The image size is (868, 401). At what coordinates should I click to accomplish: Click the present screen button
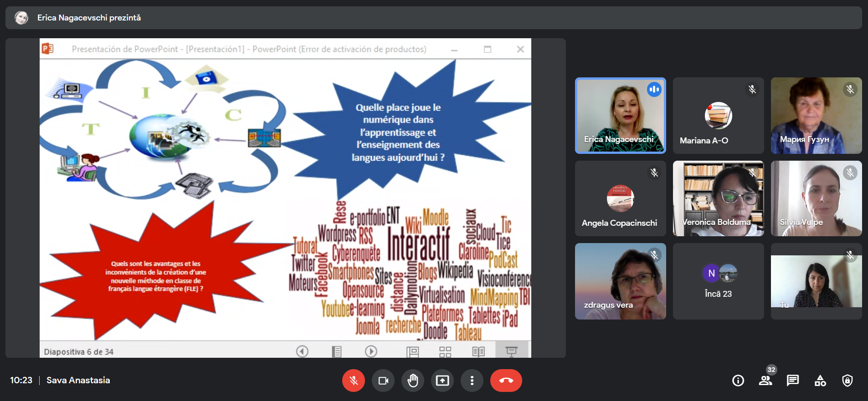442,381
